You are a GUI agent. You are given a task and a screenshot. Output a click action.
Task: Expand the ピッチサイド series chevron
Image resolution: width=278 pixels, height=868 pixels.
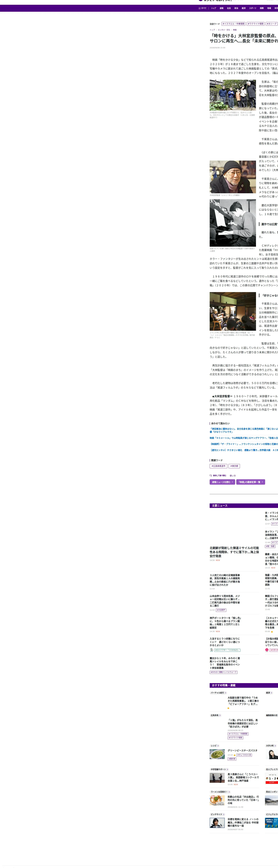(x=224, y=814)
